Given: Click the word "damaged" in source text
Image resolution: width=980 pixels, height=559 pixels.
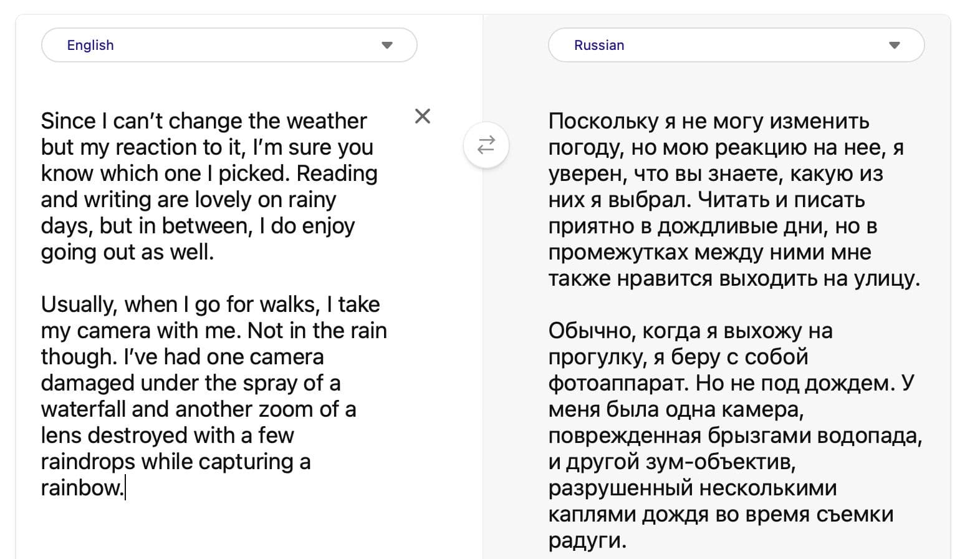Looking at the screenshot, I should tap(88, 383).
